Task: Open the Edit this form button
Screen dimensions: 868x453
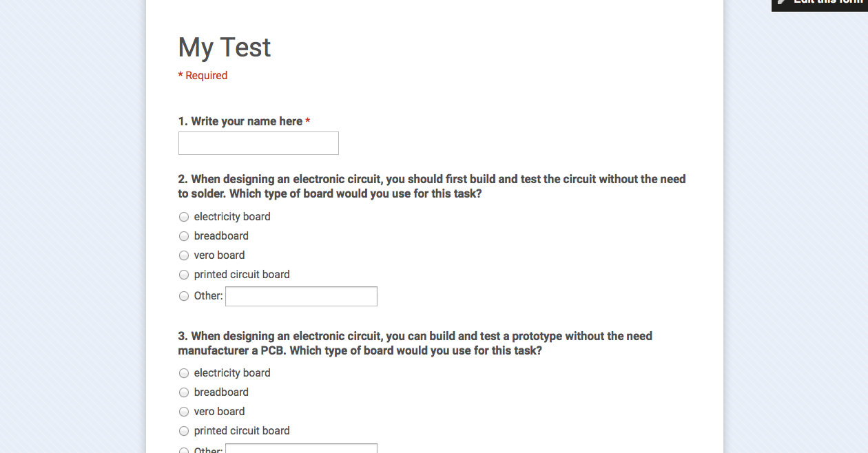Action: click(820, 6)
